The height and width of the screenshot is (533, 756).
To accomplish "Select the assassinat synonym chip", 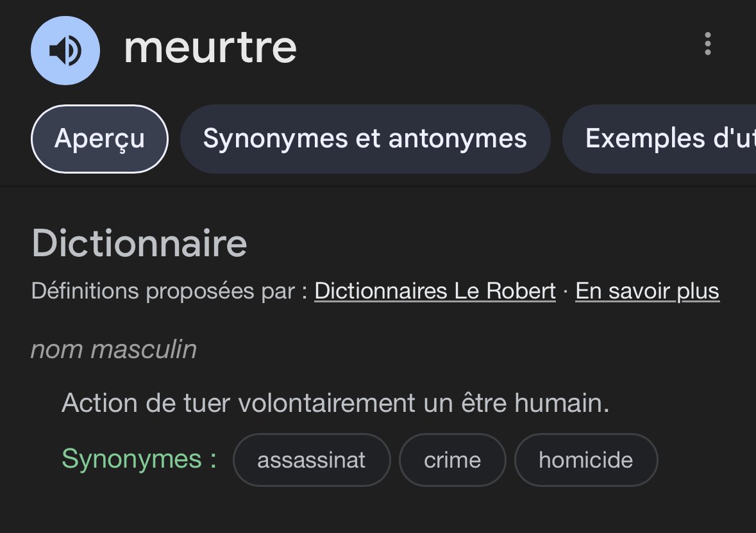I will [312, 460].
